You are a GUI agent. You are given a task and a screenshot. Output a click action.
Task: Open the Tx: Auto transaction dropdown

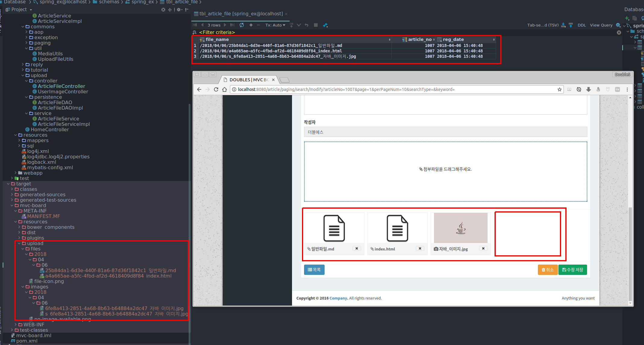(275, 25)
